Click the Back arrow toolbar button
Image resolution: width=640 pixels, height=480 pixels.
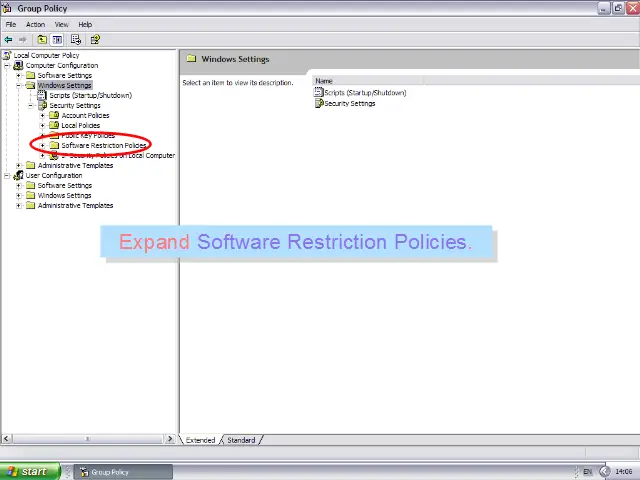pyautogui.click(x=8, y=40)
